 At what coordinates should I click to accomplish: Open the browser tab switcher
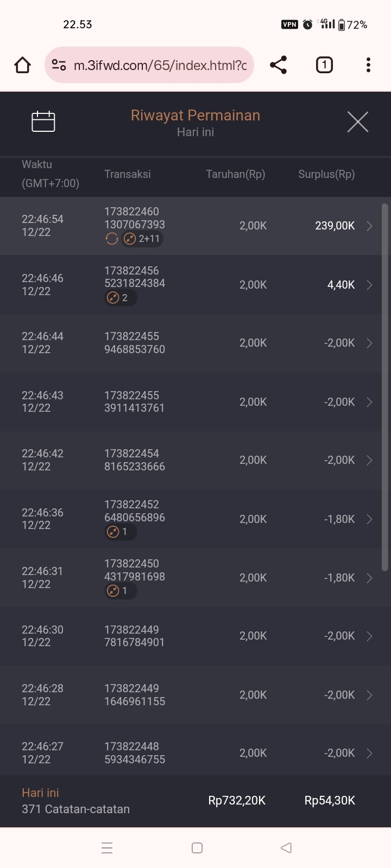tap(324, 65)
